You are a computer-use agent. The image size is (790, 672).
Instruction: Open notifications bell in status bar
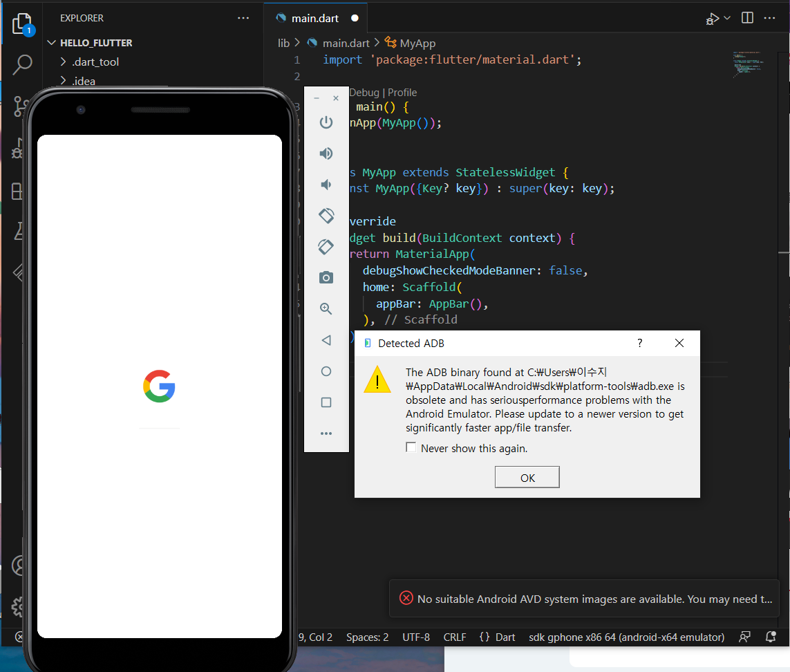(771, 637)
